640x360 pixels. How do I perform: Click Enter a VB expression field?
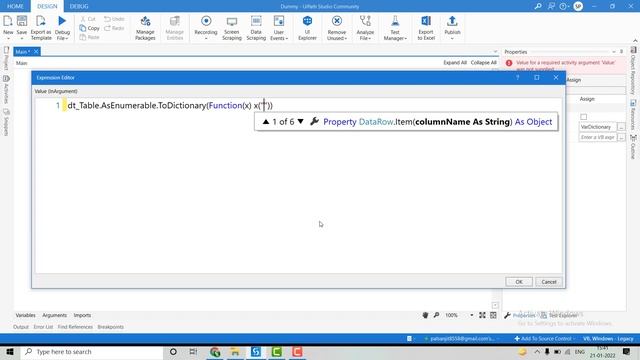[598, 137]
